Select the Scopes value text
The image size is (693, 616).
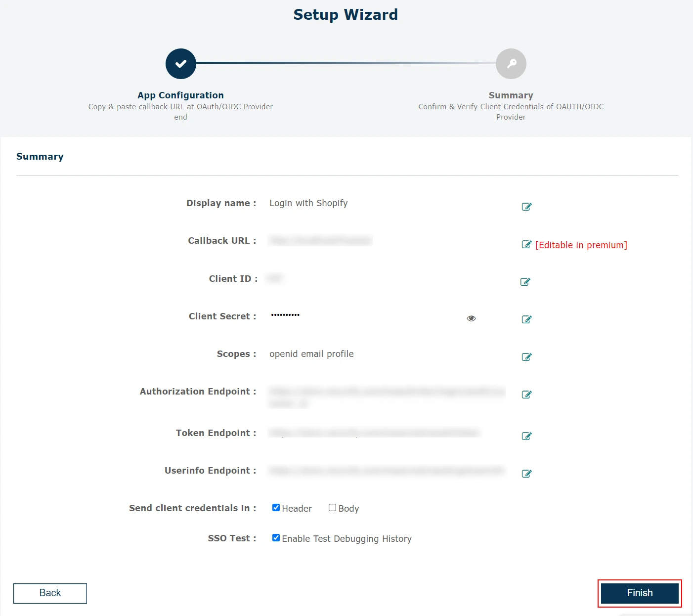pos(311,353)
